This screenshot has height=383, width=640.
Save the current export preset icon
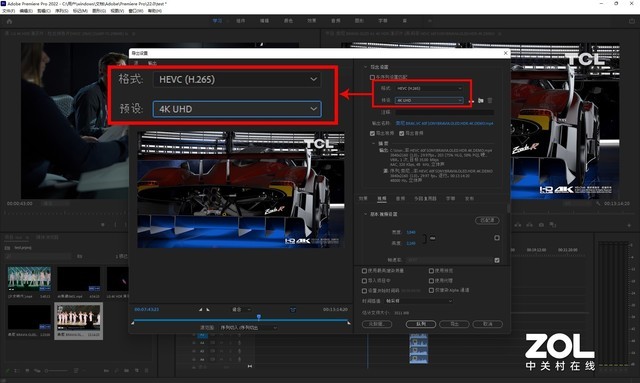click(x=471, y=100)
